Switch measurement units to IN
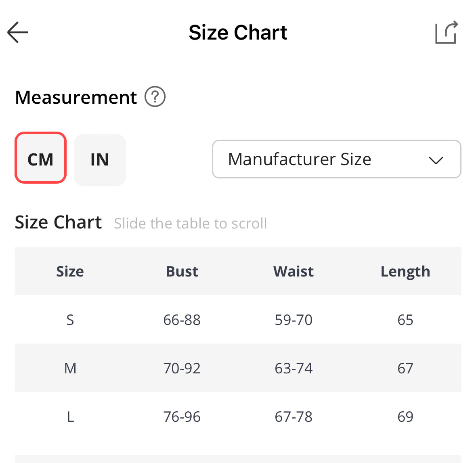The width and height of the screenshot is (476, 463). click(x=100, y=159)
